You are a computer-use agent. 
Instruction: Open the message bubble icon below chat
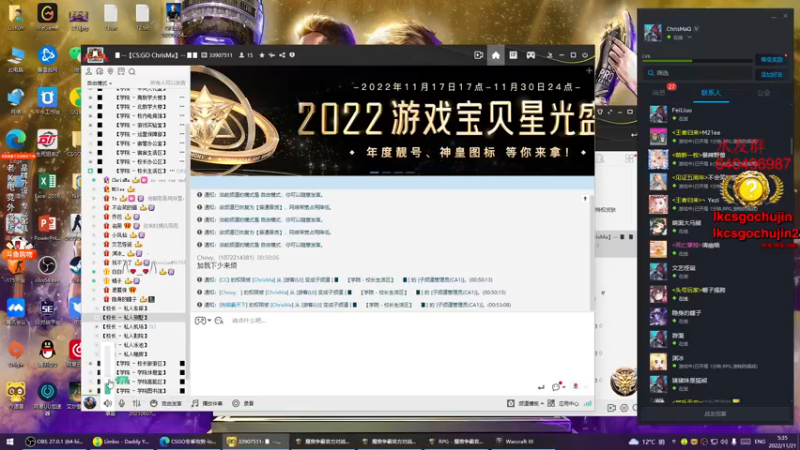556,387
